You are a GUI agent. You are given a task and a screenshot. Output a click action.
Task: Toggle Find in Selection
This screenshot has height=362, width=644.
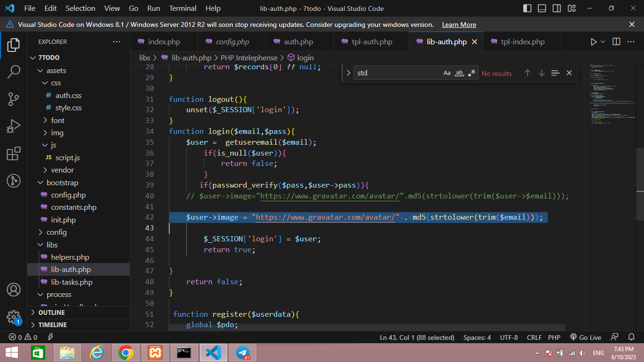[x=555, y=73]
